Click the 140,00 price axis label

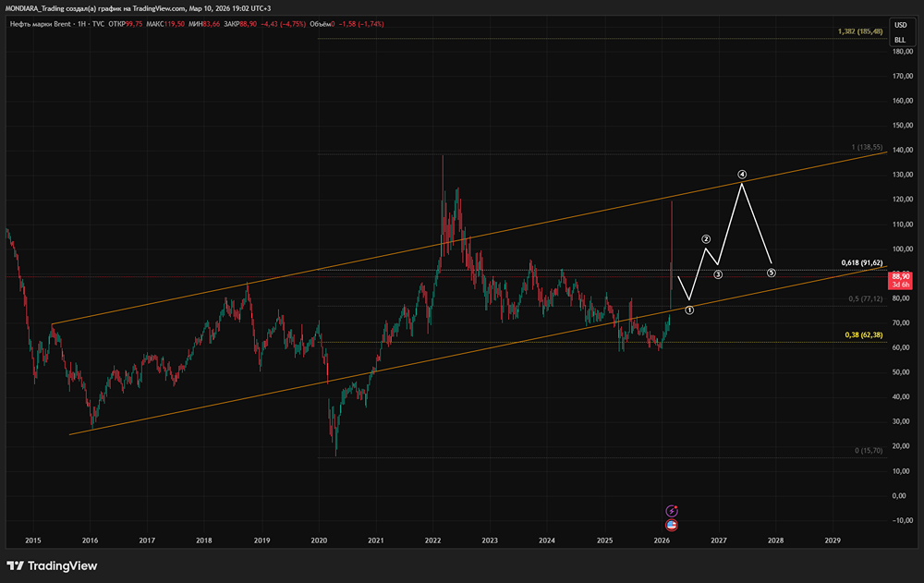[x=903, y=151]
